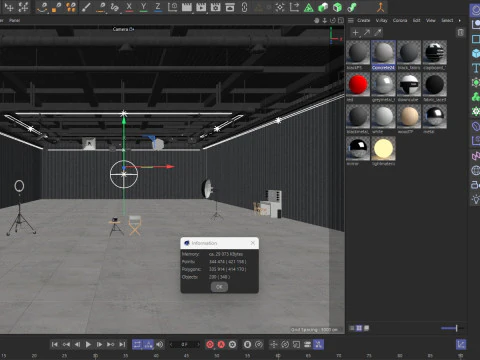Select the white material sphere

tap(383, 117)
